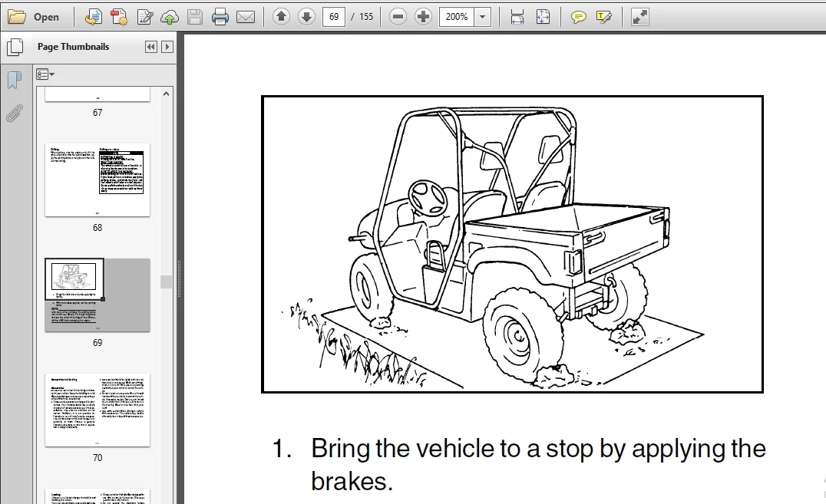The image size is (826, 504).
Task: Print the document with printer icon
Action: tap(220, 17)
